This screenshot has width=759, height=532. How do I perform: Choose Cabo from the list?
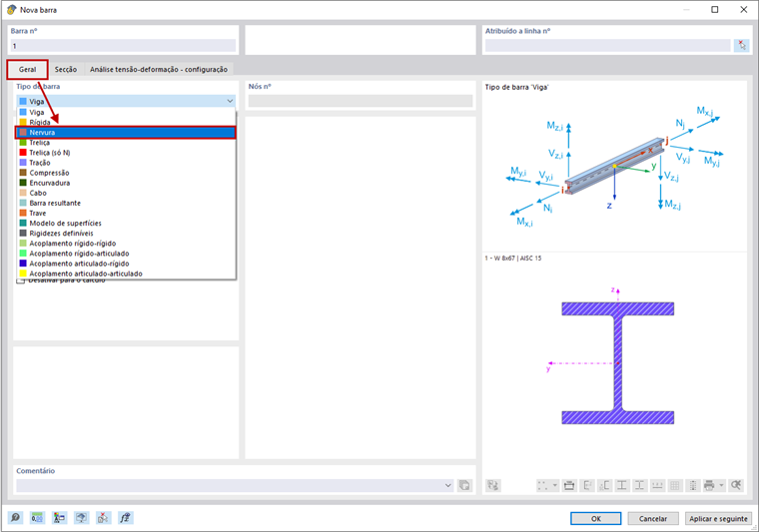coord(126,193)
